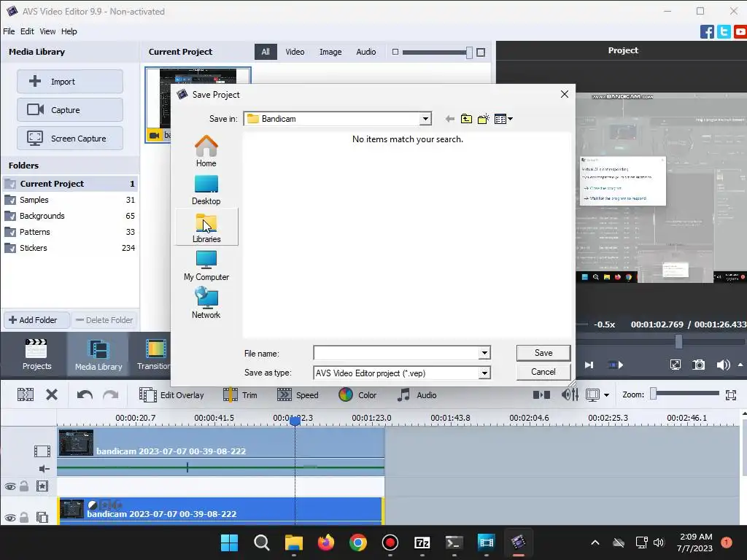Image resolution: width=747 pixels, height=560 pixels.
Task: Close the Save Project dialog
Action: [565, 94]
